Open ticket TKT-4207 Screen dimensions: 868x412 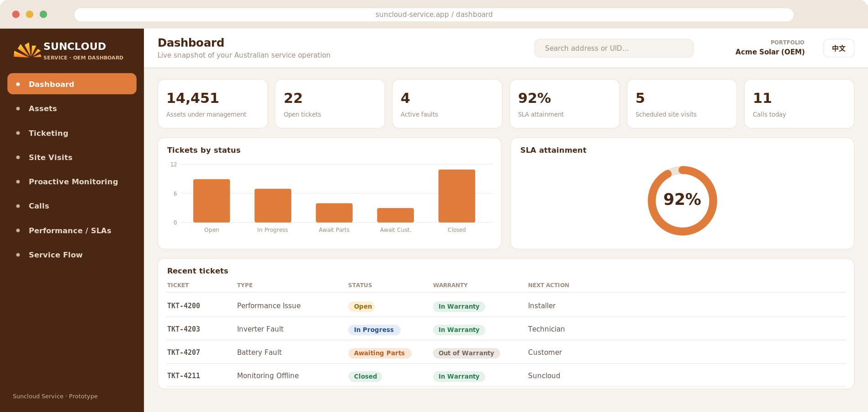pyautogui.click(x=184, y=352)
